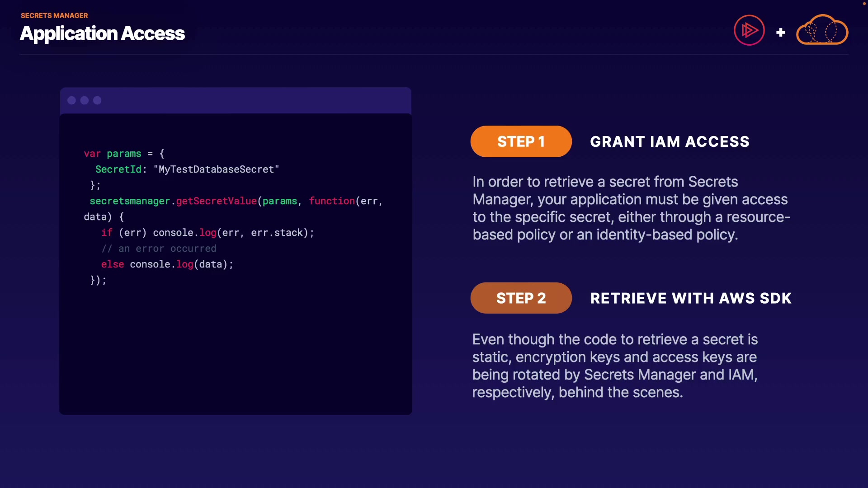The image size is (868, 488).
Task: Click the Step 1 description paragraph
Action: click(631, 208)
